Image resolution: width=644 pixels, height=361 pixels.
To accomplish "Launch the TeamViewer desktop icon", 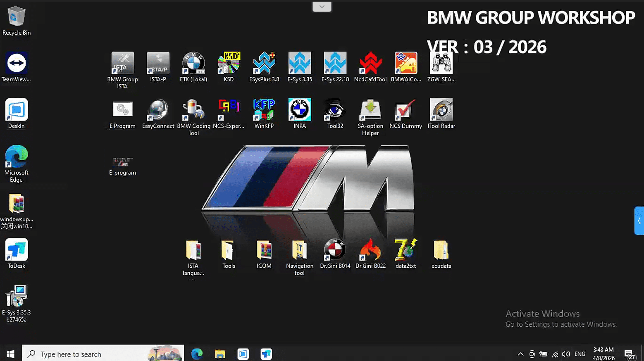I will tap(17, 63).
